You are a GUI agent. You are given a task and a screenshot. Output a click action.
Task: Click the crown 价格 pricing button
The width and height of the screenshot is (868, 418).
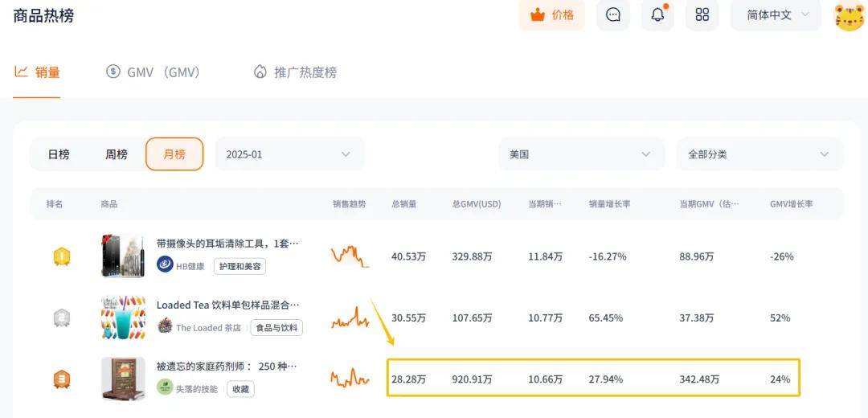tap(551, 15)
